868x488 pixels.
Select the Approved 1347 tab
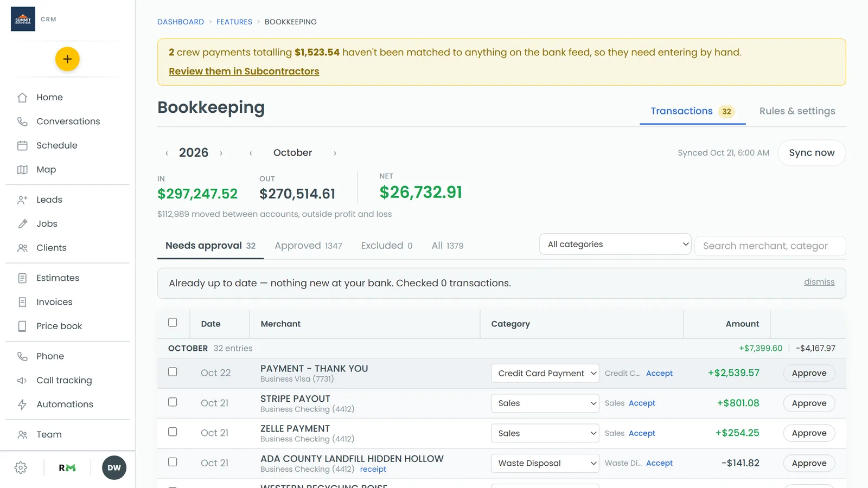(308, 246)
